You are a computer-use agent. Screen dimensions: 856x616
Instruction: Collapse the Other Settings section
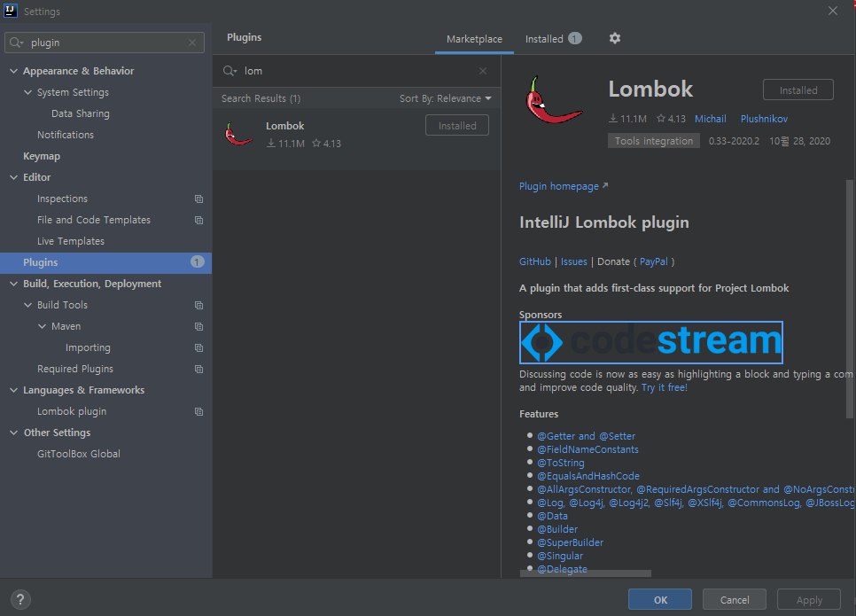13,433
